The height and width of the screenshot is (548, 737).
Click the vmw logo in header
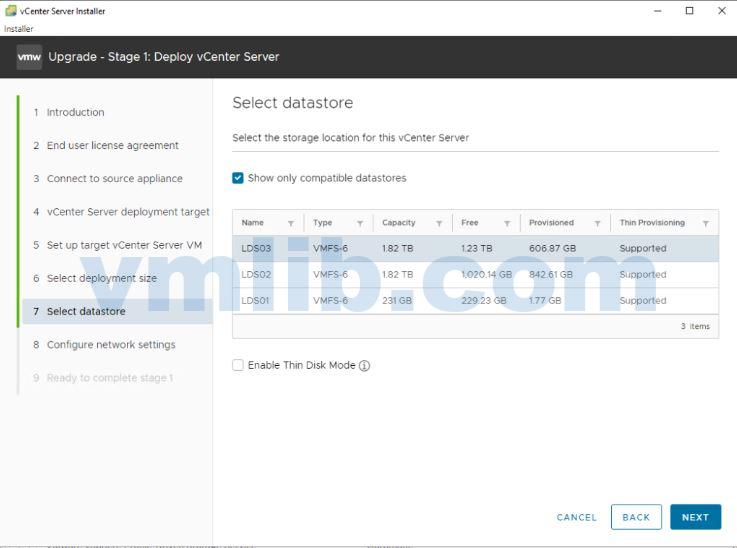[29, 57]
